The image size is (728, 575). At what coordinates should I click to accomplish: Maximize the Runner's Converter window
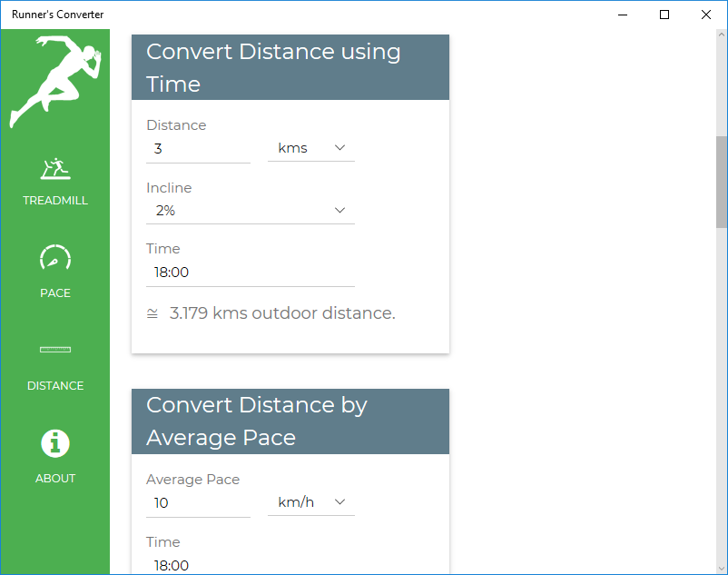click(664, 15)
